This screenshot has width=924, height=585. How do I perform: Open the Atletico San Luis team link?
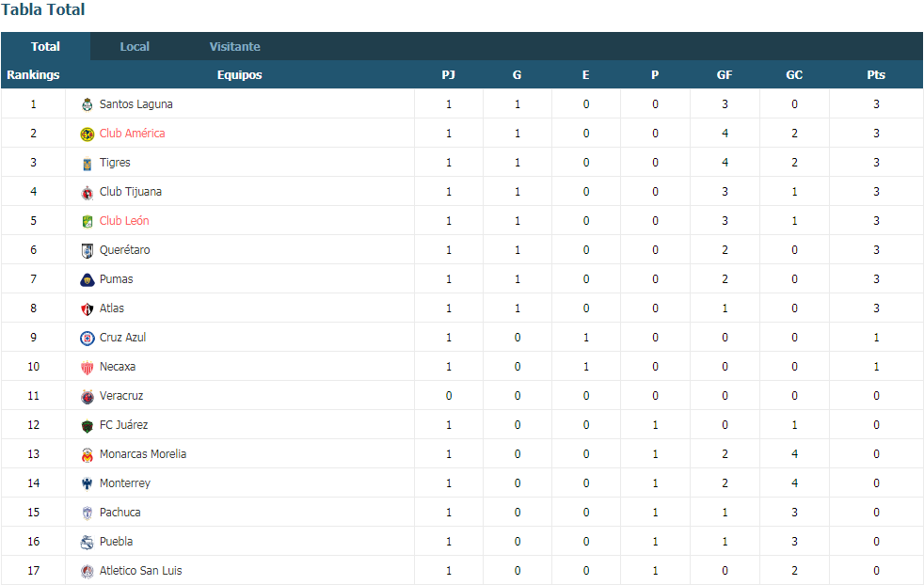141,570
